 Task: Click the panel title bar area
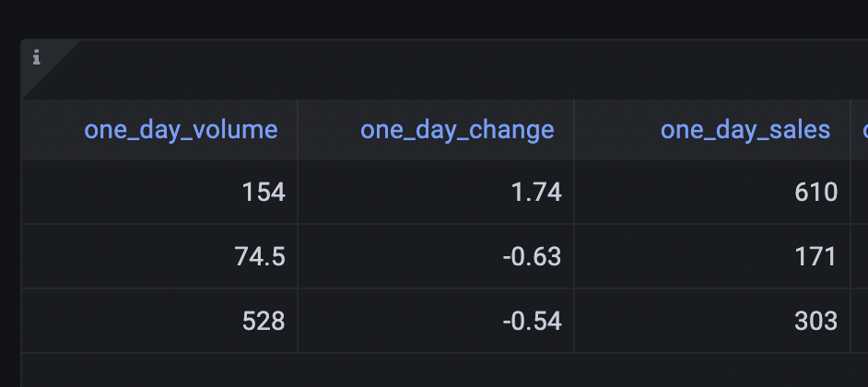tap(471, 69)
